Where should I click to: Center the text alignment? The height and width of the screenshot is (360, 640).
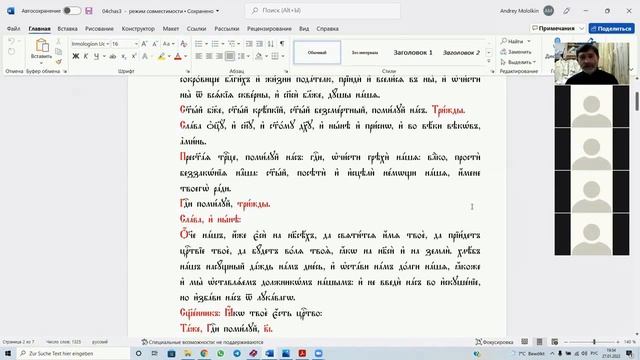[x=209, y=56]
